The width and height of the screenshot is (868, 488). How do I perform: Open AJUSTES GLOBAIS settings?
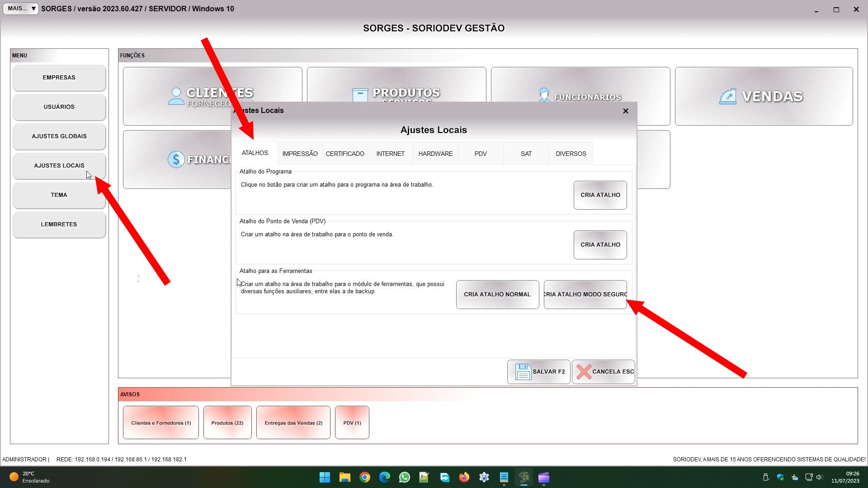(x=59, y=136)
